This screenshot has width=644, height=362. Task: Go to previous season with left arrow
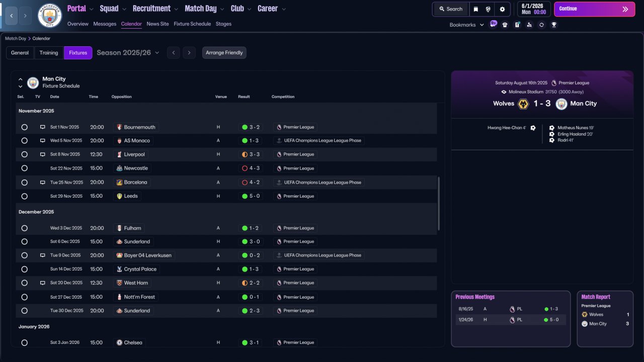coord(173,53)
